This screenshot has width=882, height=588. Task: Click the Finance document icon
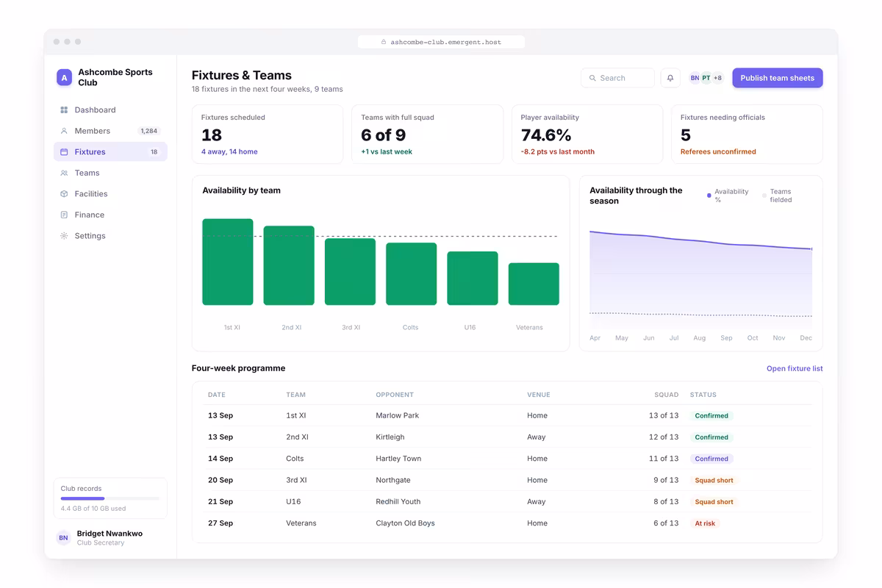tap(64, 215)
